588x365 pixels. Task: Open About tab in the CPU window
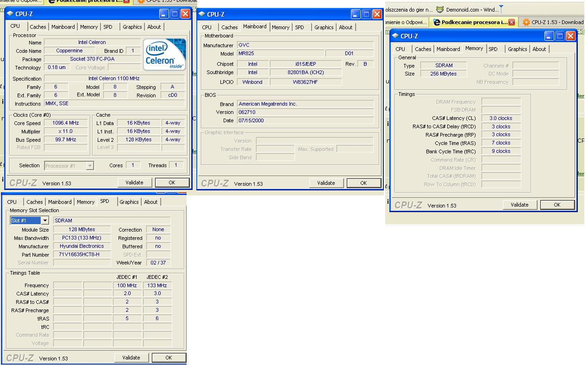coord(154,27)
